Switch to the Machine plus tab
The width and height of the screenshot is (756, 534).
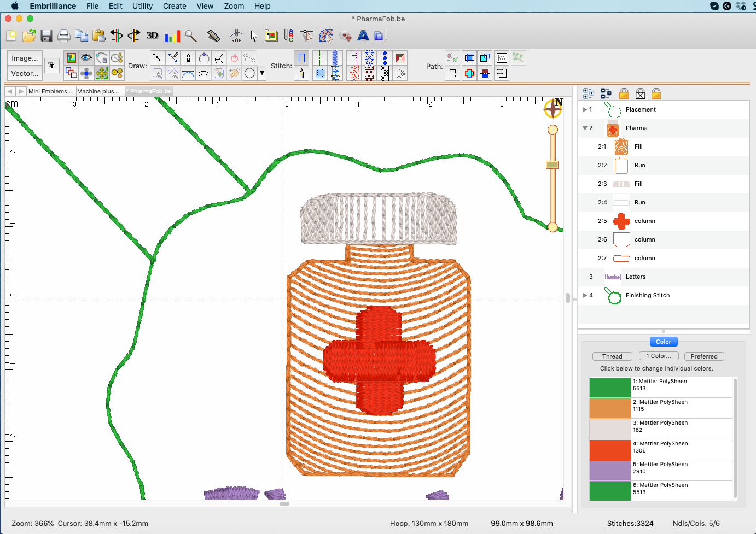tap(98, 91)
